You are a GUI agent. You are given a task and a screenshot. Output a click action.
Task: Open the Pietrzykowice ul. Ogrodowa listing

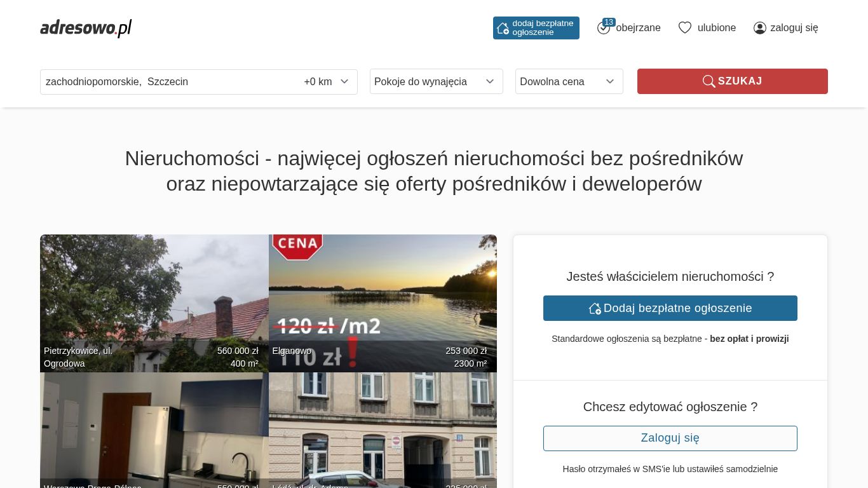point(154,303)
